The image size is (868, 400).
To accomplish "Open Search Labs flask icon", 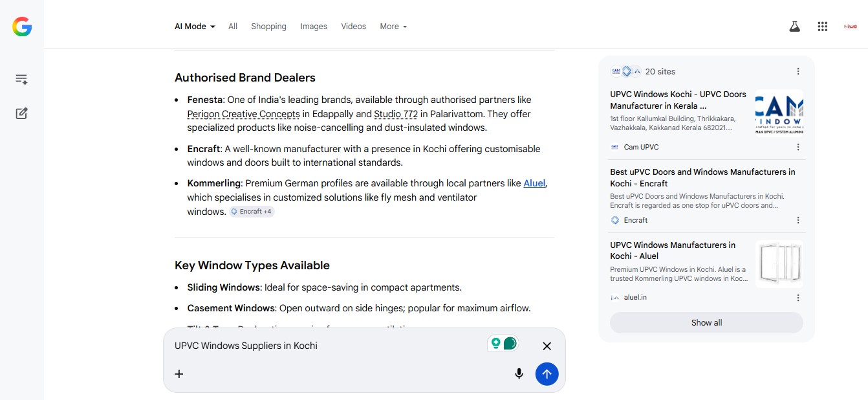I will [794, 27].
